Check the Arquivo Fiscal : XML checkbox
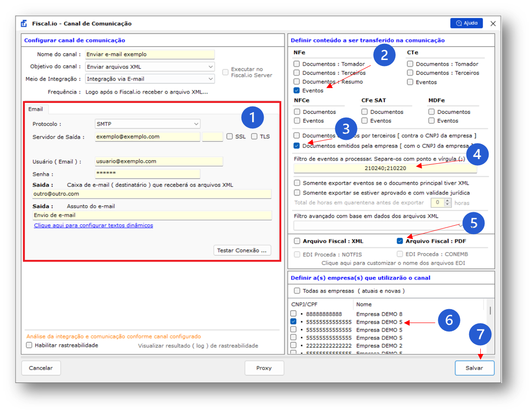Screen dimensions: 532x413 [x=297, y=241]
